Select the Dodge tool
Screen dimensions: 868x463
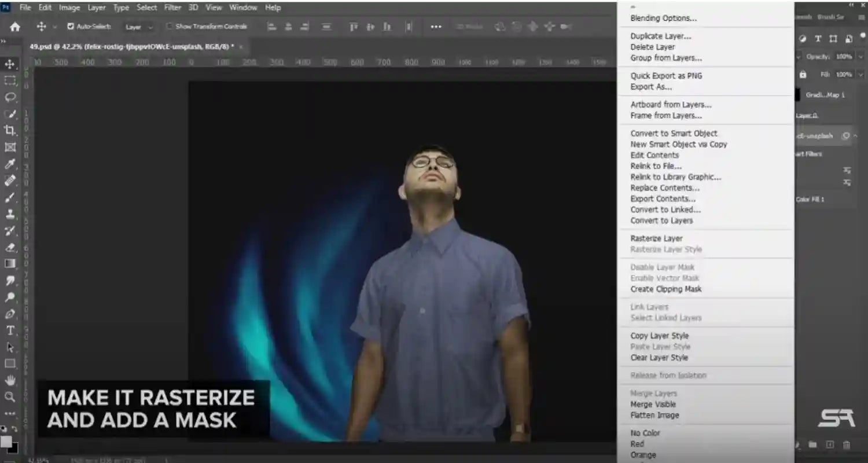pyautogui.click(x=10, y=297)
